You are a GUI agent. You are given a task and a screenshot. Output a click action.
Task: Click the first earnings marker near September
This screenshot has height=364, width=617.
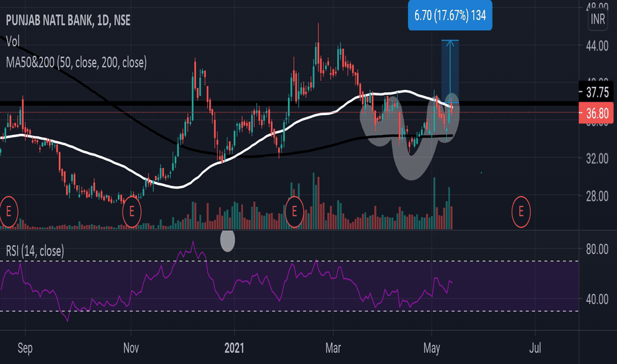click(9, 211)
